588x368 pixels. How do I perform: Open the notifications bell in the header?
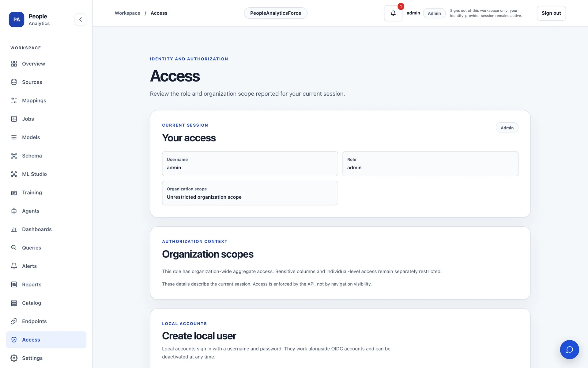393,13
